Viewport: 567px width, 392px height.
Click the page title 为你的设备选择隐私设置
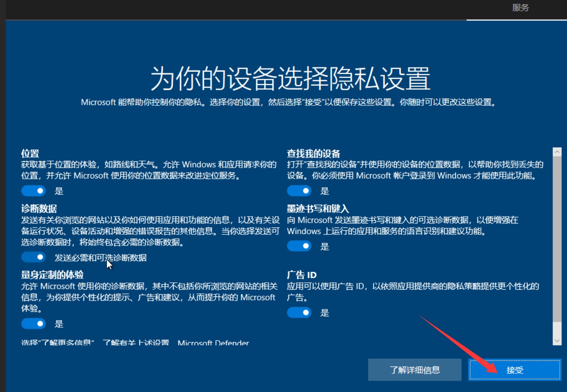(x=290, y=78)
